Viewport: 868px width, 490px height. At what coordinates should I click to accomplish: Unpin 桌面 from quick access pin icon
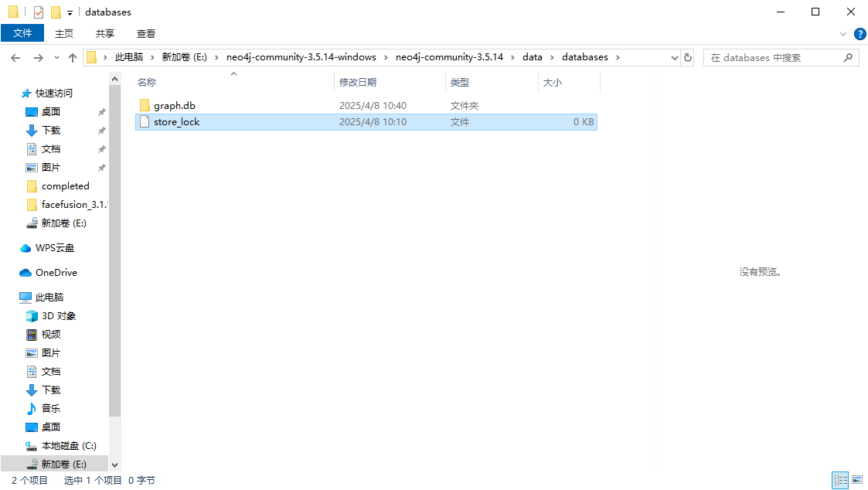[102, 112]
